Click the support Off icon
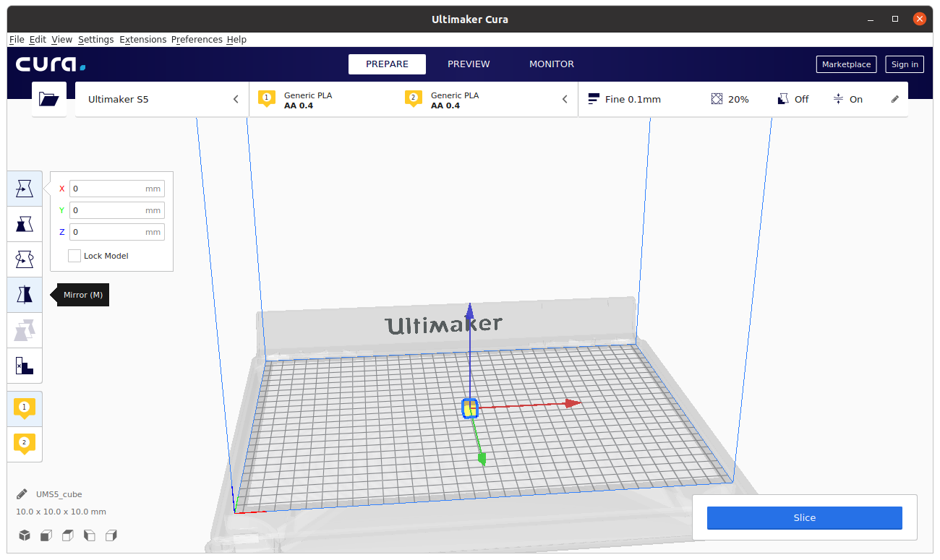Screen dimensions: 940x560 tap(782, 99)
